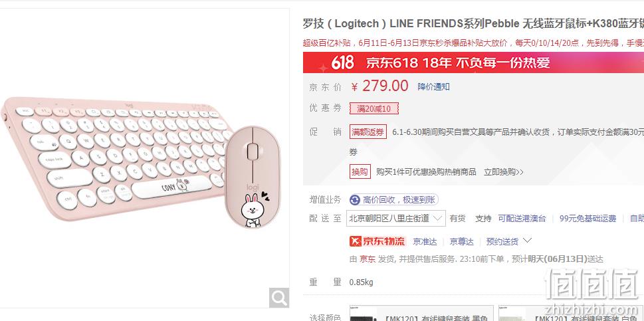Click the 可配送港澳台 link
644x321 pixels.
coord(522,219)
